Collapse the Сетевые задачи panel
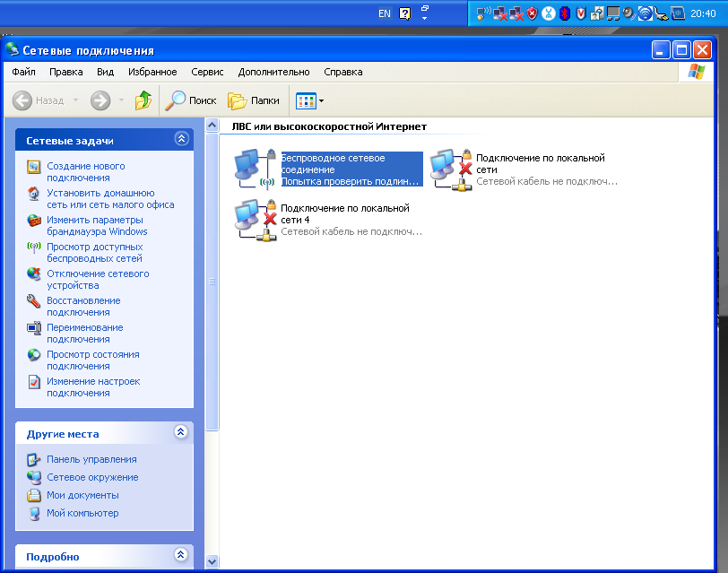The image size is (728, 573). click(181, 138)
